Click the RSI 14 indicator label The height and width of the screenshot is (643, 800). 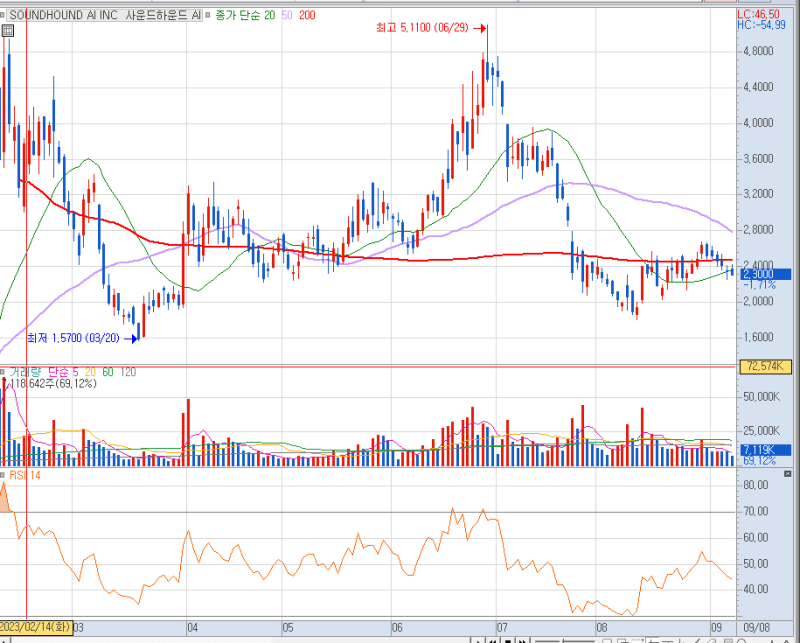[25, 474]
